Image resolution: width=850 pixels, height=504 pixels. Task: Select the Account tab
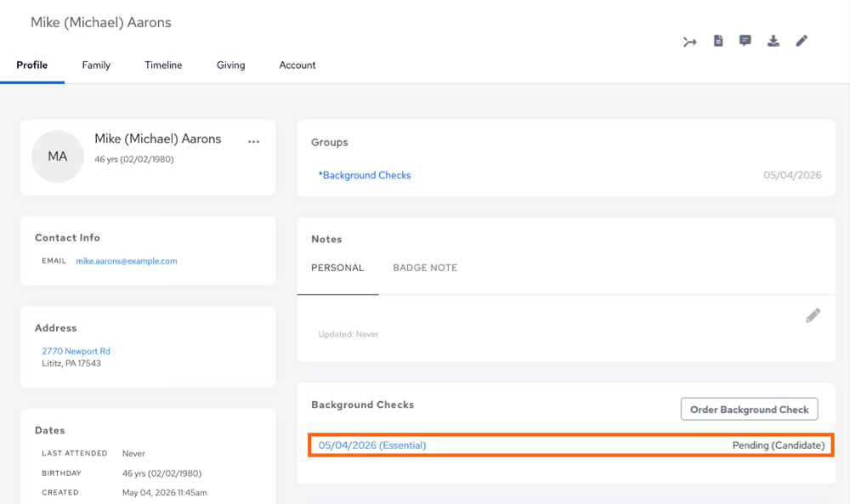[297, 65]
